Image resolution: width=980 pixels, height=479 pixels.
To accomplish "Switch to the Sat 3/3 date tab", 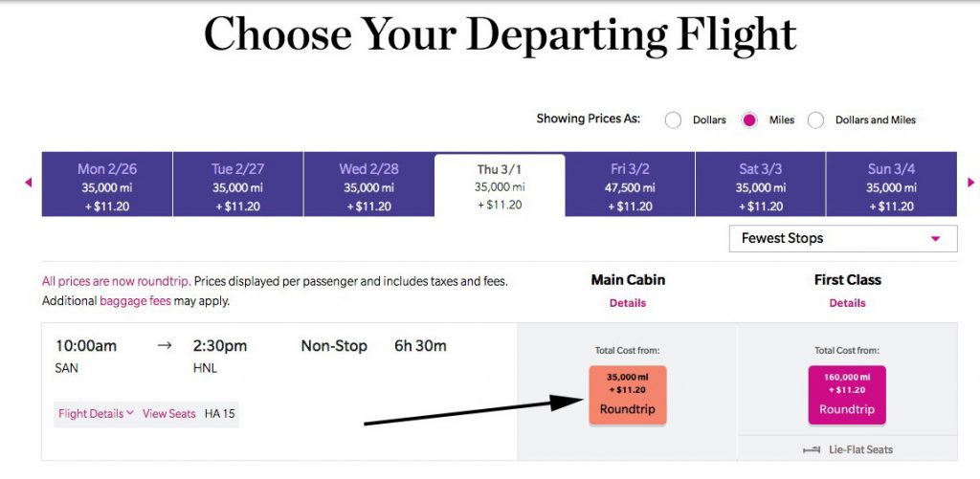I will point(761,185).
